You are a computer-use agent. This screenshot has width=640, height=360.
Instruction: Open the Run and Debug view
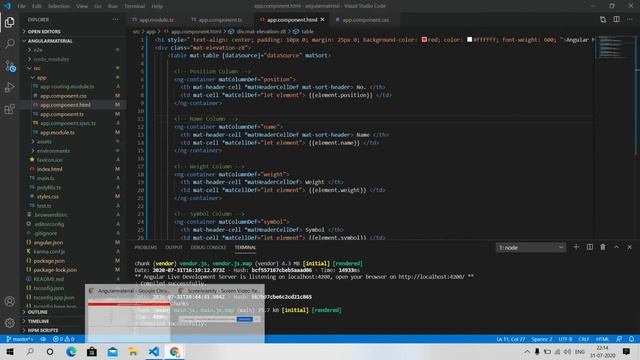coord(9,87)
